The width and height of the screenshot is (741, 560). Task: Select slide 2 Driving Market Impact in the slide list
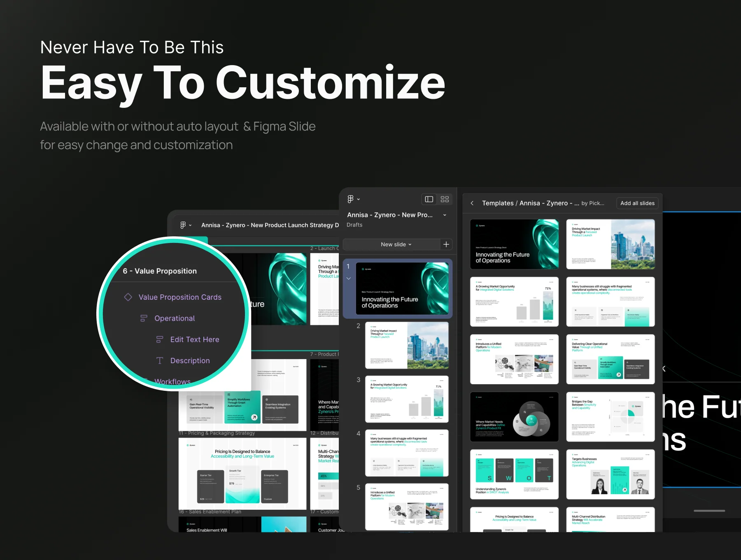[x=407, y=345]
